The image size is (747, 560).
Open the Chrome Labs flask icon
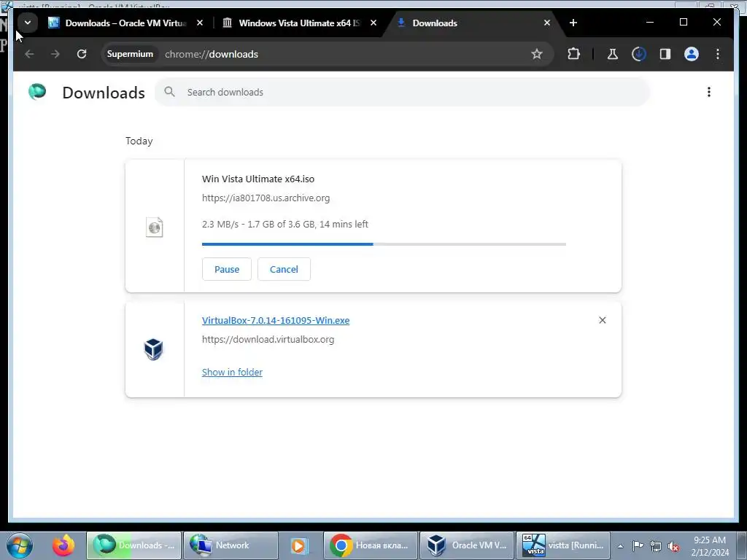coord(613,54)
